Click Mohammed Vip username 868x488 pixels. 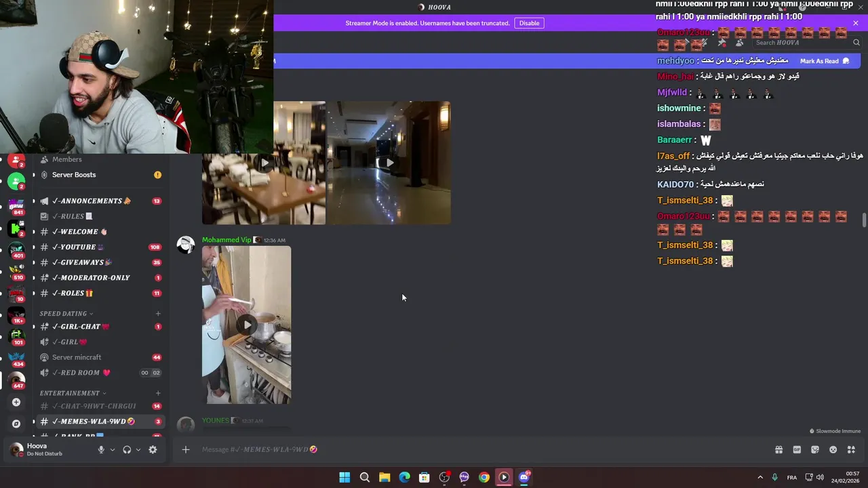(x=226, y=240)
